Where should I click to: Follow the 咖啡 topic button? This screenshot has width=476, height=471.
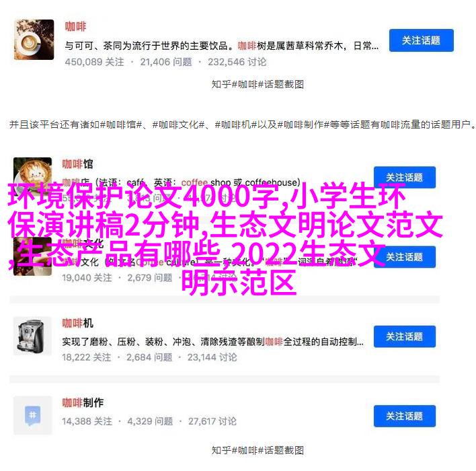[x=422, y=40]
